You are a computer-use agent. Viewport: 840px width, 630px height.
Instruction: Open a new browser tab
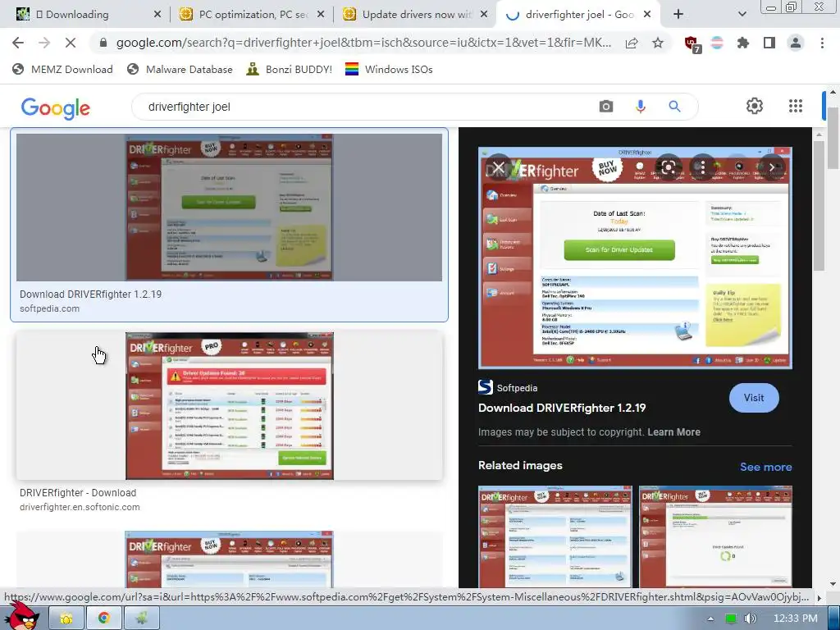coord(678,15)
